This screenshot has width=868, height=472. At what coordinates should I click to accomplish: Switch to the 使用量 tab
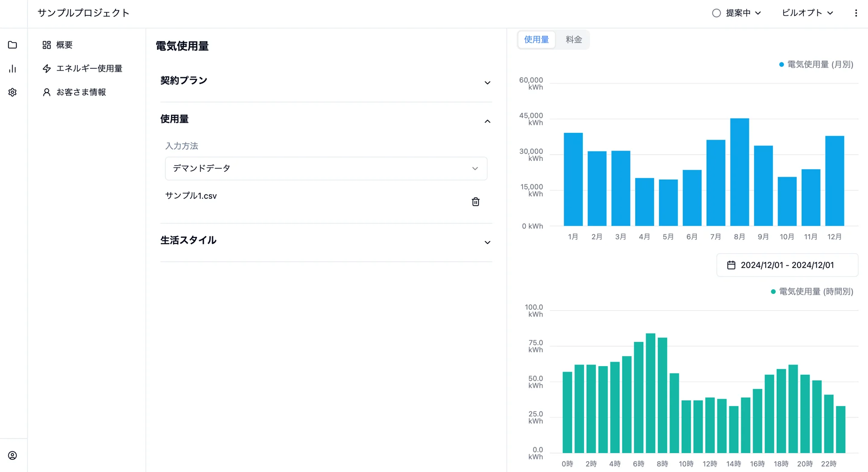coord(537,39)
